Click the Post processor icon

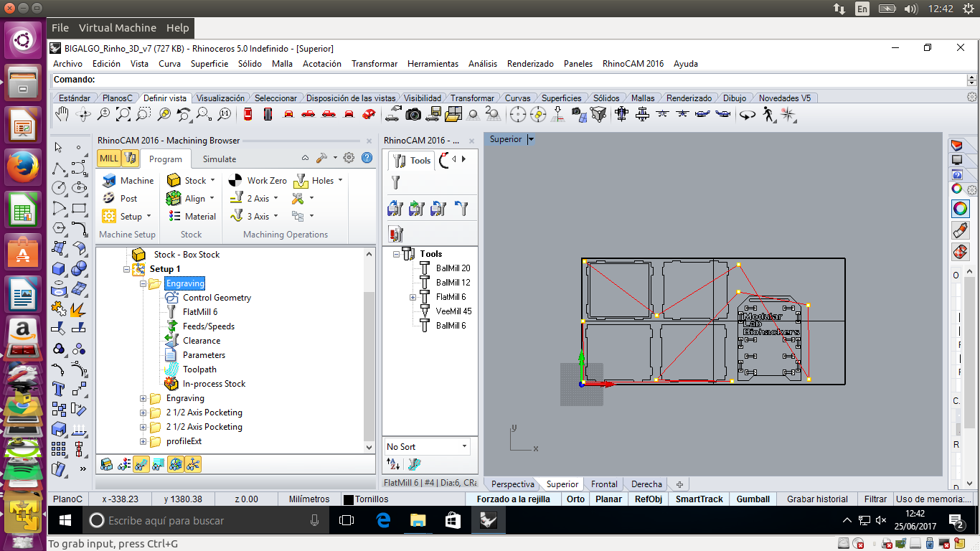[x=109, y=199]
